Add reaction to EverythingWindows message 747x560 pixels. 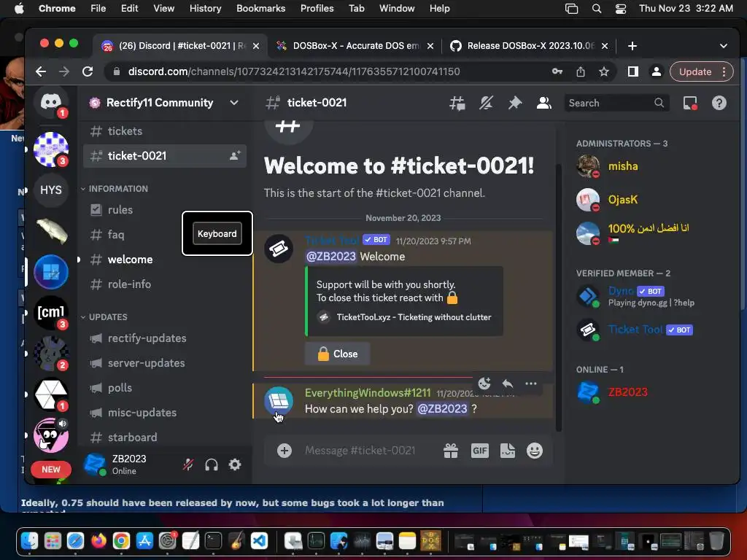click(484, 384)
